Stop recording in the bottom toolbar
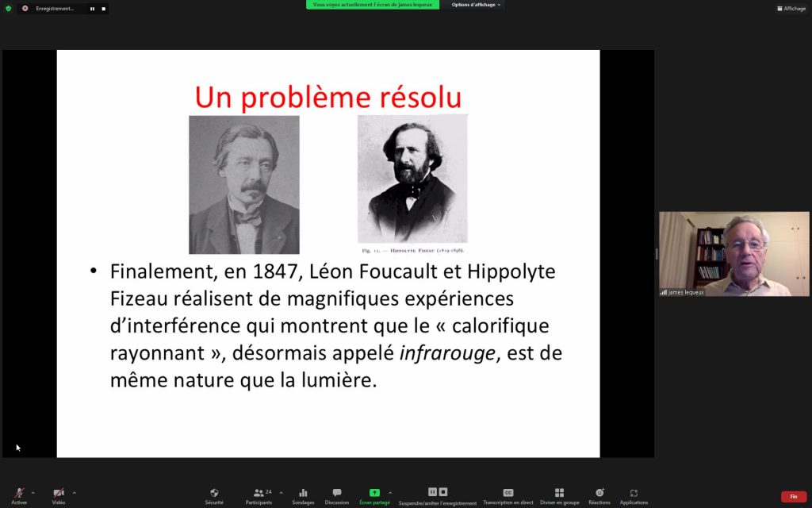 point(443,492)
